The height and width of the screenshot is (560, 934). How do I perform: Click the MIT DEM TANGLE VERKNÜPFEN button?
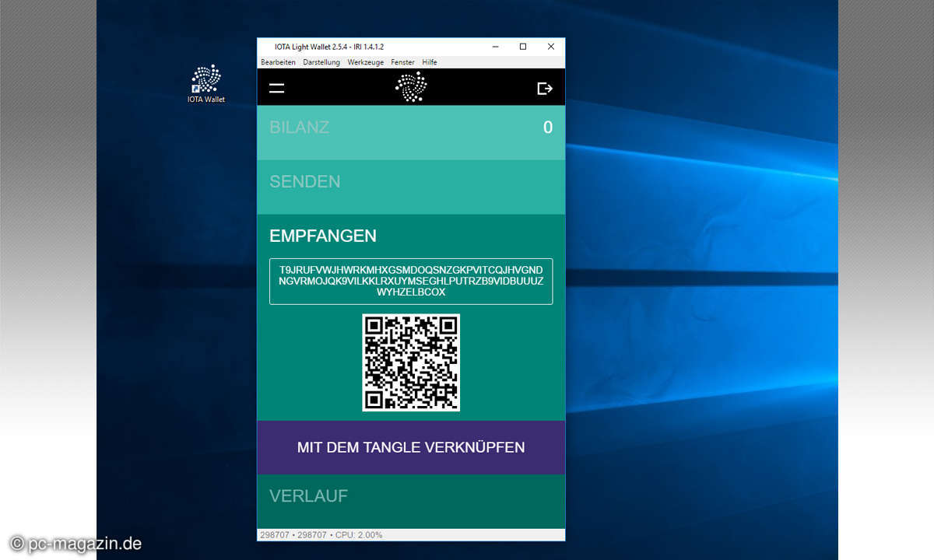point(411,447)
